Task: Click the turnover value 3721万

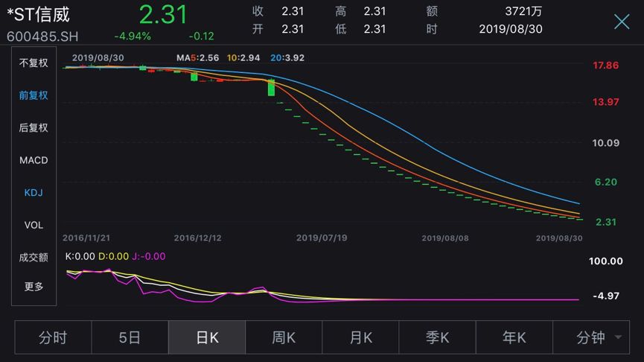Action: tap(523, 11)
